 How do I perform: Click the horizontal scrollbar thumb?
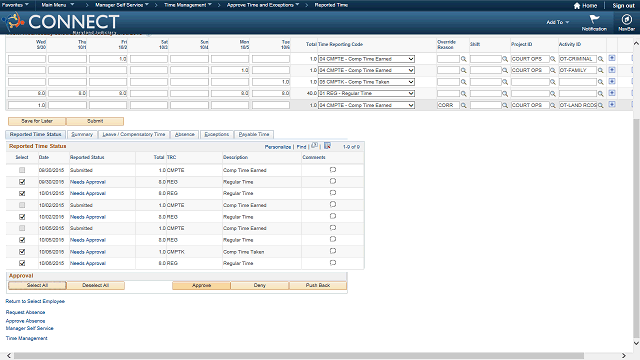(299, 356)
